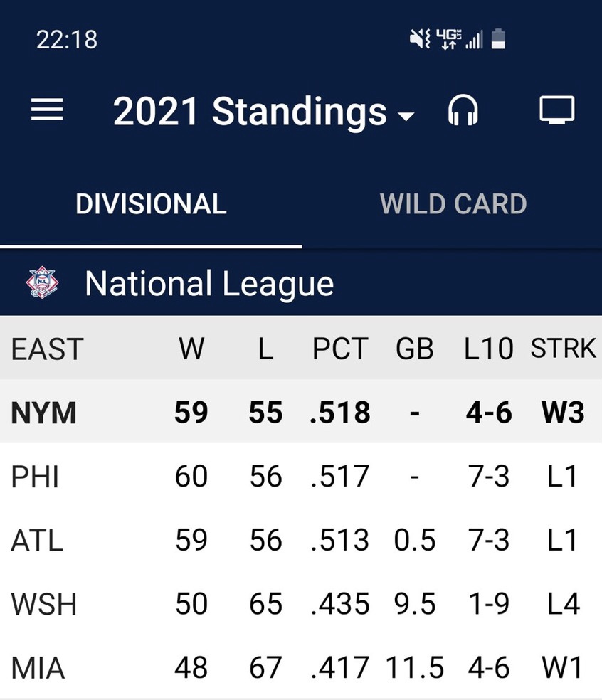Tap the headphones audio icon
The height and width of the screenshot is (700, 602).
(463, 111)
